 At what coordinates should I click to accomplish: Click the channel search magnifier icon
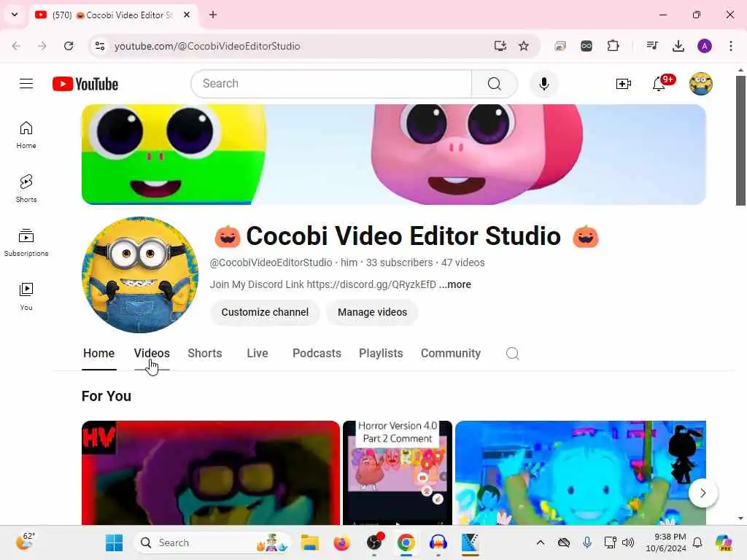[x=513, y=354]
